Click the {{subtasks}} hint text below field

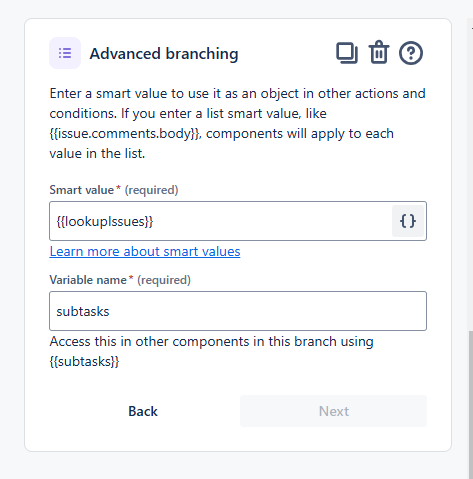tap(84, 362)
